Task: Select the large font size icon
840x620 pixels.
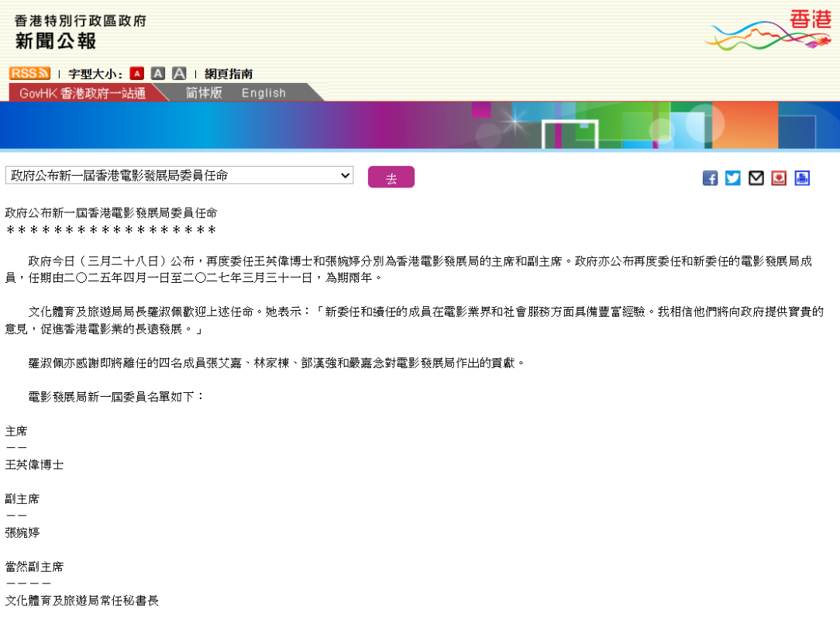Action: [x=179, y=74]
